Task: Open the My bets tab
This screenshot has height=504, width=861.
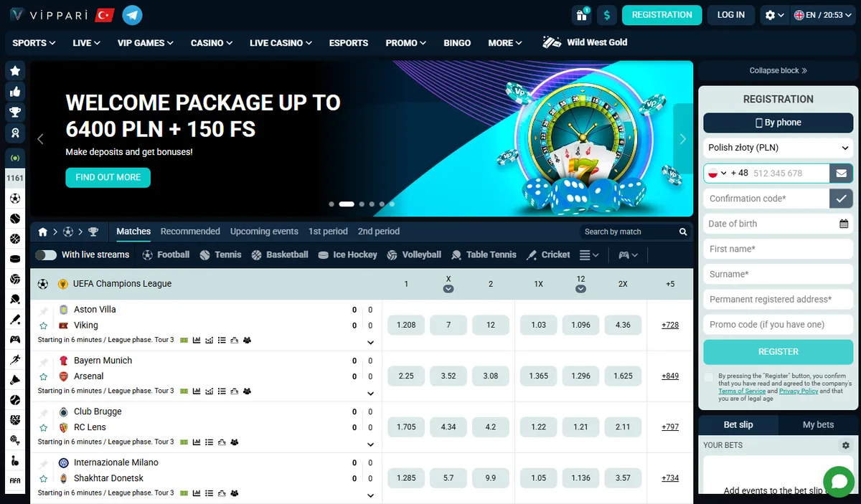Action: (x=818, y=424)
